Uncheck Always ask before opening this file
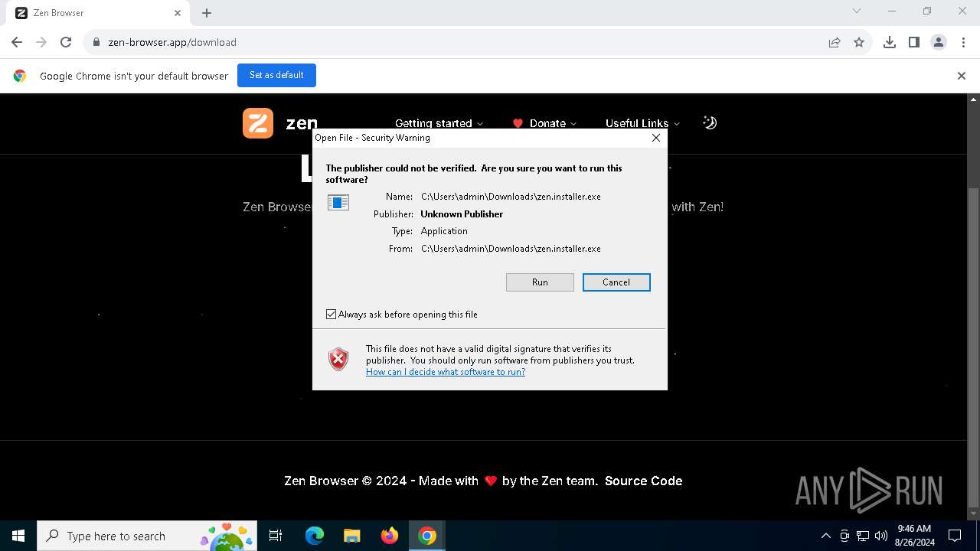 coord(332,315)
